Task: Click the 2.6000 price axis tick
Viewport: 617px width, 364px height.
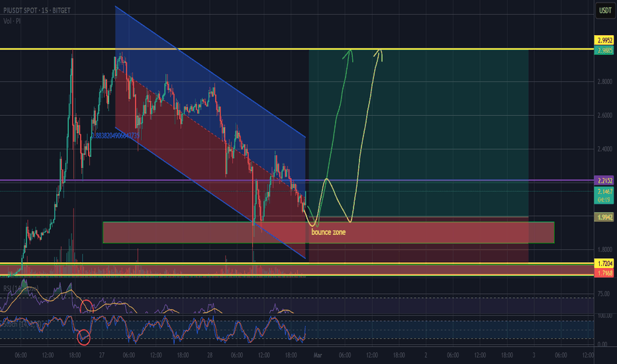Action: pyautogui.click(x=605, y=115)
